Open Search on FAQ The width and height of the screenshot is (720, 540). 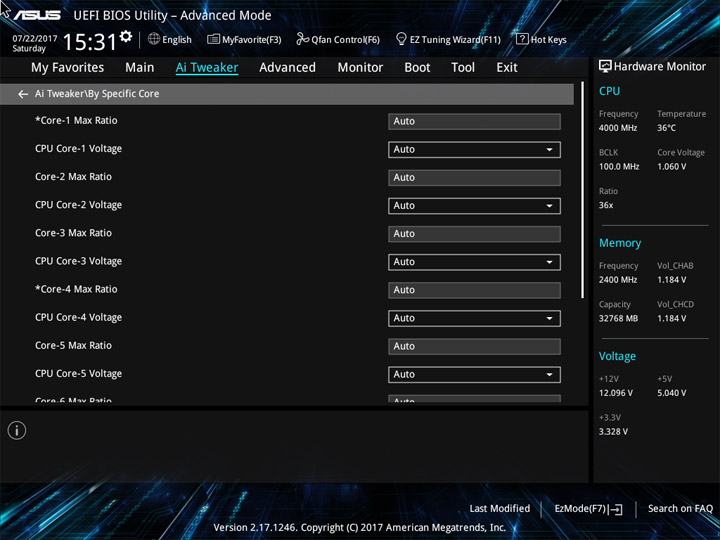pos(680,509)
